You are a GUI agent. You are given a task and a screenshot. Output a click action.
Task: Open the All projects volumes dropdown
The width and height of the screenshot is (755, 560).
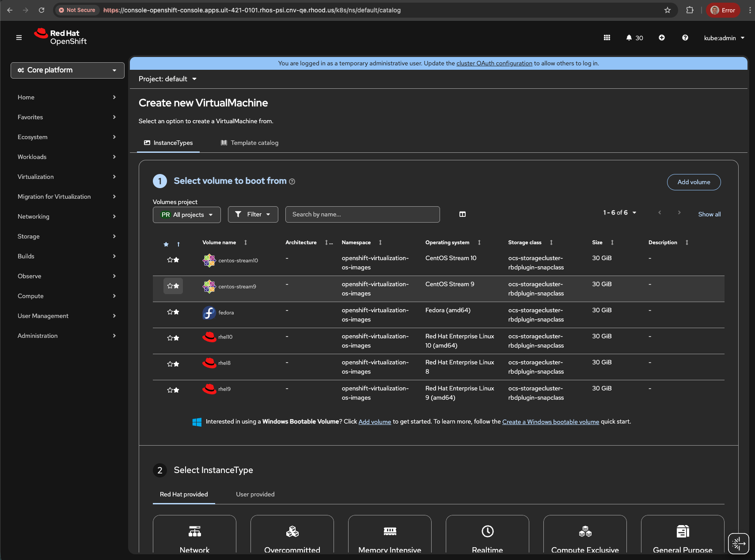[186, 215]
